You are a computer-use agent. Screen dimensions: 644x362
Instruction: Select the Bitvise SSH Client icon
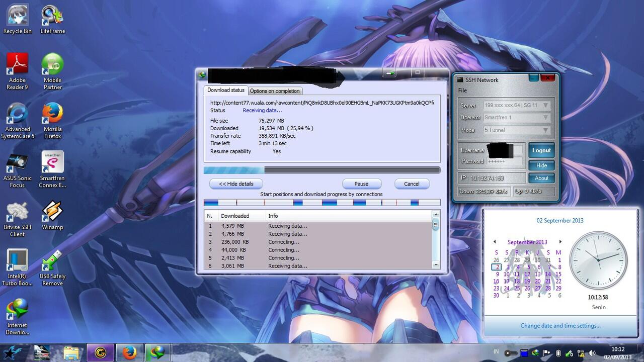pyautogui.click(x=17, y=219)
